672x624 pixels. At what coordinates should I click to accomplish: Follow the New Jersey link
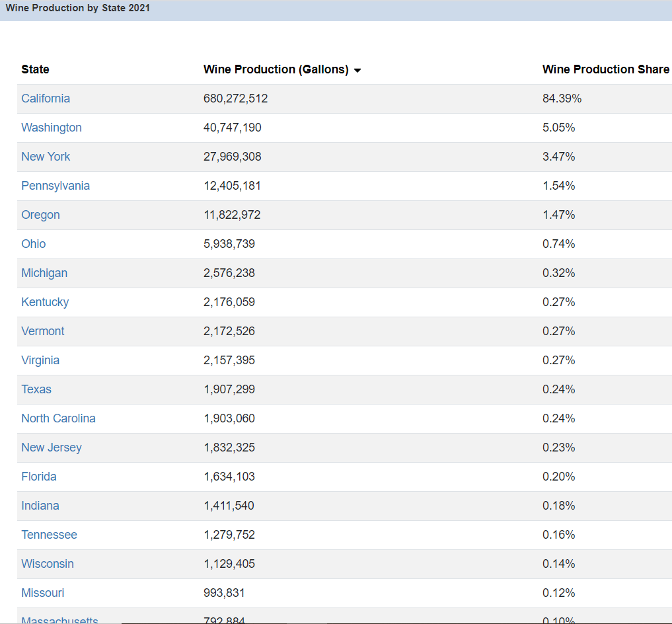(52, 448)
